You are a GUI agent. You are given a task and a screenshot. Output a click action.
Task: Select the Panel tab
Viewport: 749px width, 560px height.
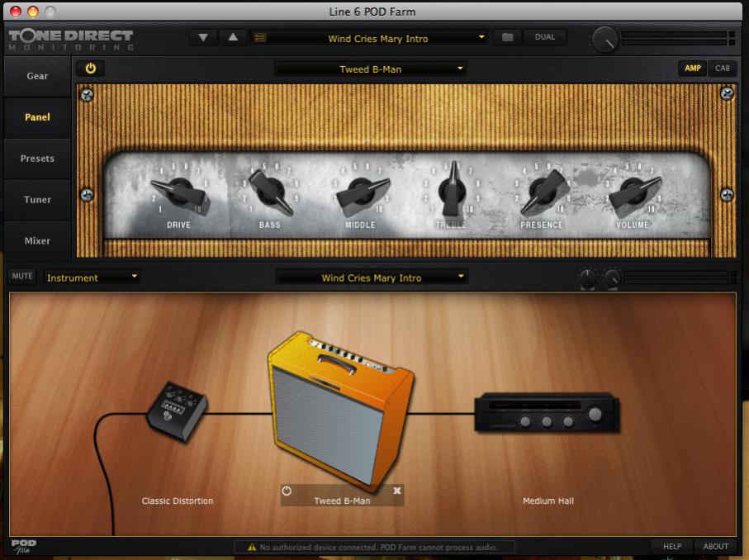37,117
